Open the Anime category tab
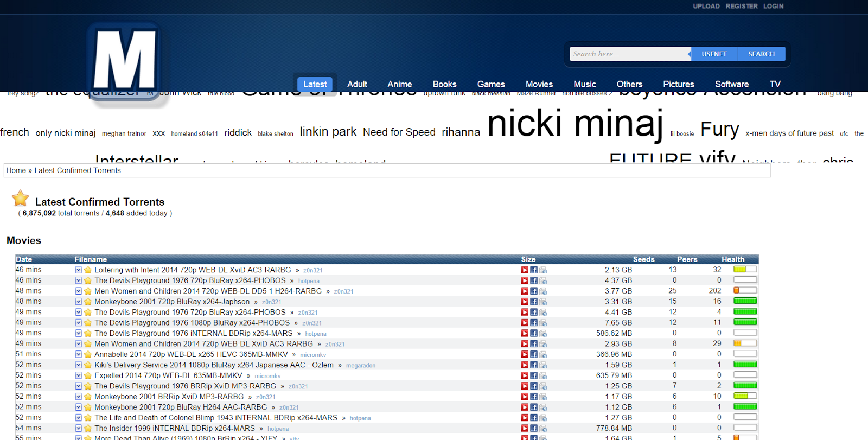Screen dimensions: 868x440 click(399, 84)
